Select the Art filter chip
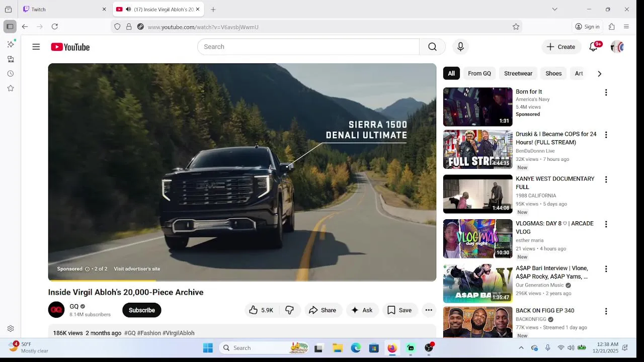 [579, 73]
